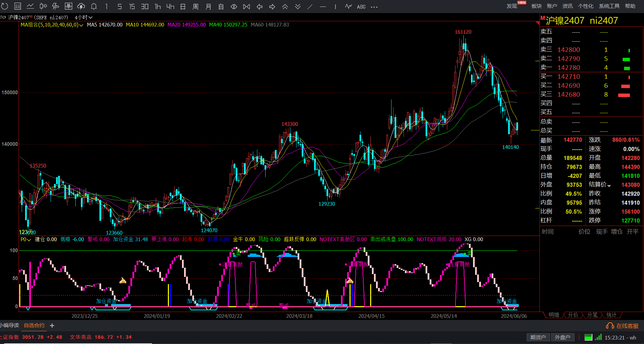Select the diagonal trend line tool
Image resolution: width=644 pixels, height=344 pixels.
(x=310, y=7)
